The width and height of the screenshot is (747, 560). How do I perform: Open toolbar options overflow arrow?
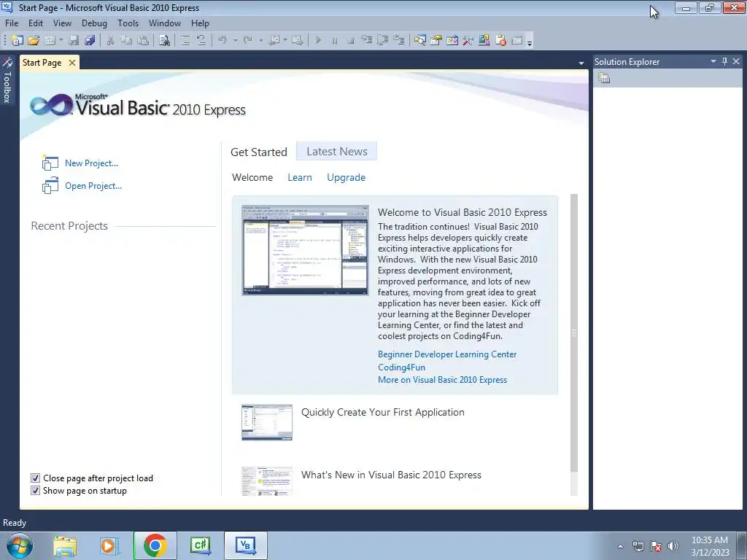point(530,42)
